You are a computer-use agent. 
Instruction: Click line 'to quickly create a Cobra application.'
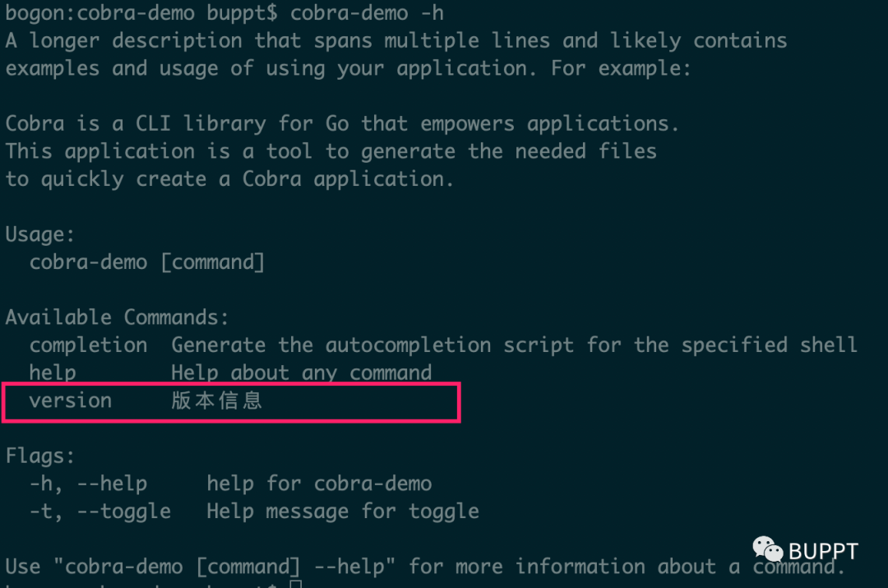(229, 179)
